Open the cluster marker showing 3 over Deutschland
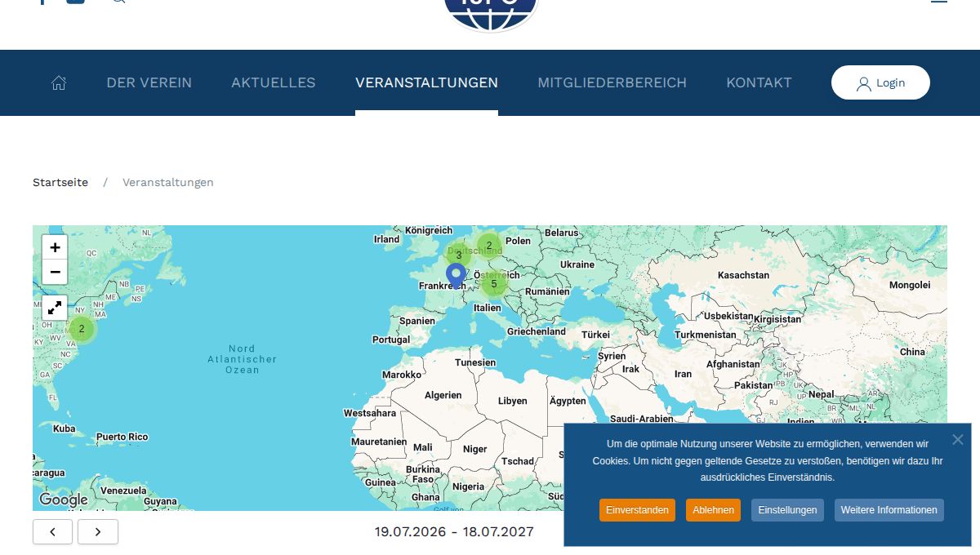980x555 pixels. (x=459, y=255)
